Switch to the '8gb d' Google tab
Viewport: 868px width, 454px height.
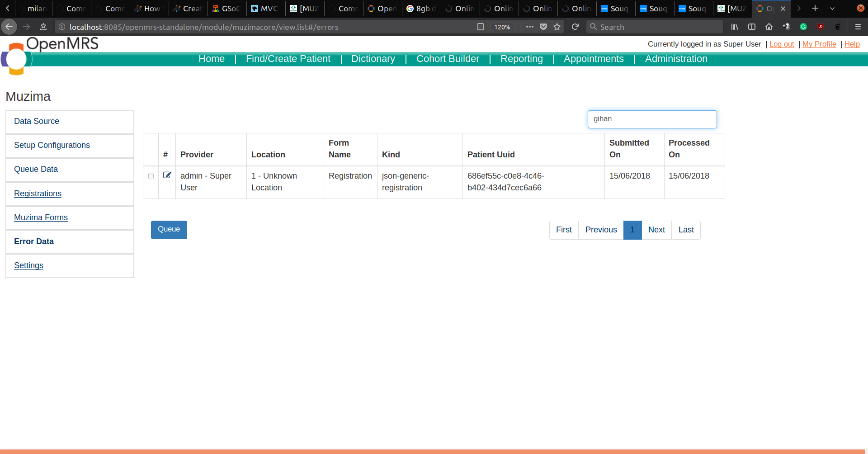pyautogui.click(x=422, y=8)
